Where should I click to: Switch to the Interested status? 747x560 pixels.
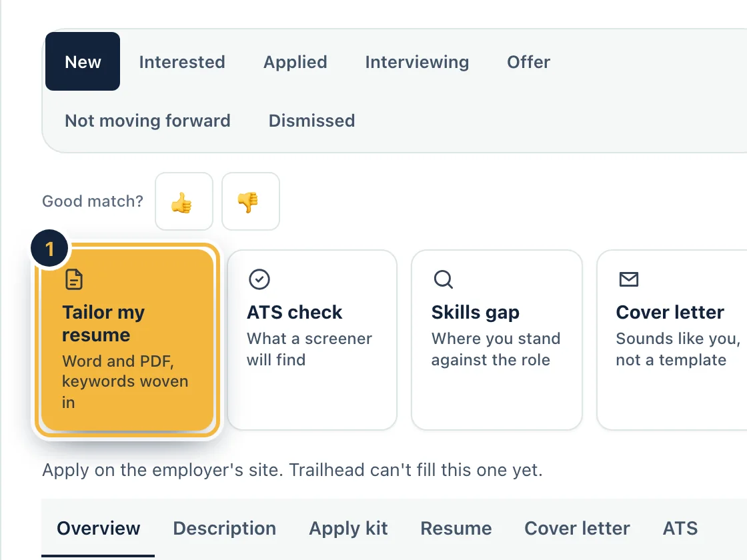182,62
